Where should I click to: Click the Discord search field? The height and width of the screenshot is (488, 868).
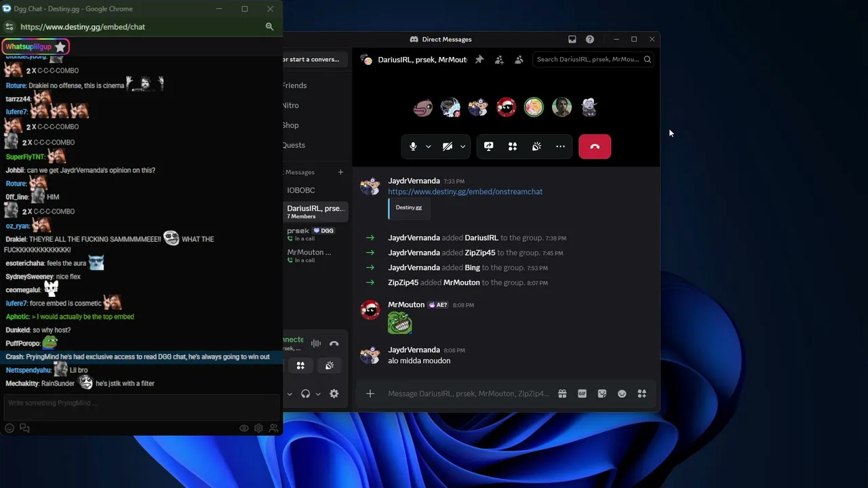click(593, 60)
